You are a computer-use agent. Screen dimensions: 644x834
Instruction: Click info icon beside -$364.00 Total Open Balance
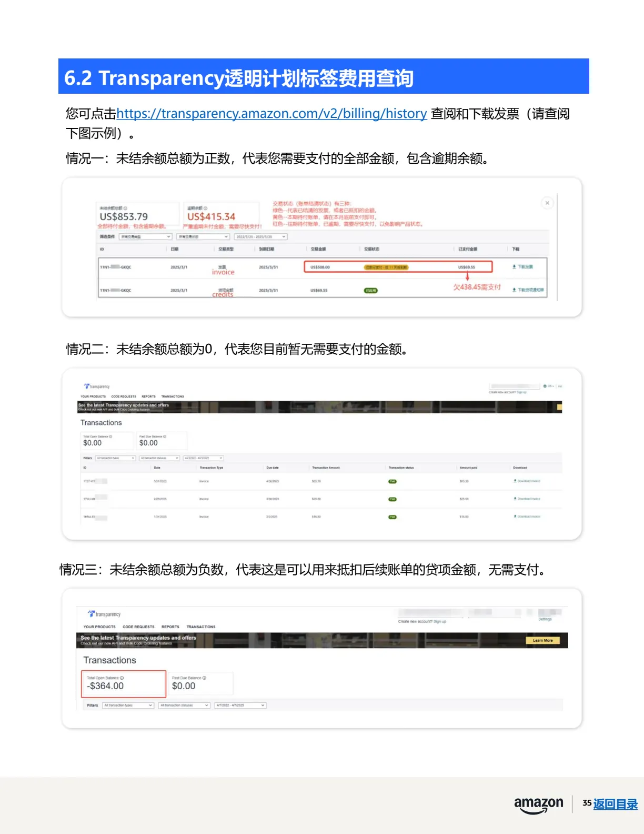coord(122,678)
